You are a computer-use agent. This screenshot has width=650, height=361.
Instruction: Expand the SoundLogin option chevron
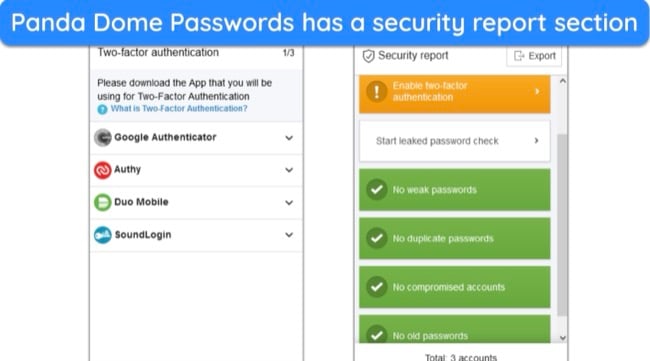pyautogui.click(x=289, y=235)
